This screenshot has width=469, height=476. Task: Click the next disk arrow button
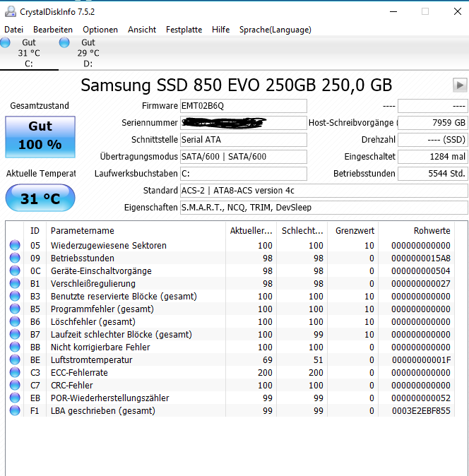(460, 85)
